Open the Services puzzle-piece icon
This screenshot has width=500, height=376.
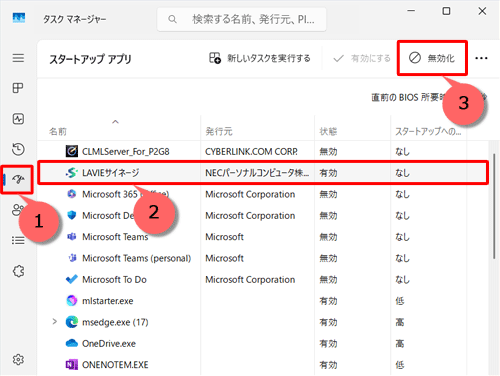pos(18,271)
